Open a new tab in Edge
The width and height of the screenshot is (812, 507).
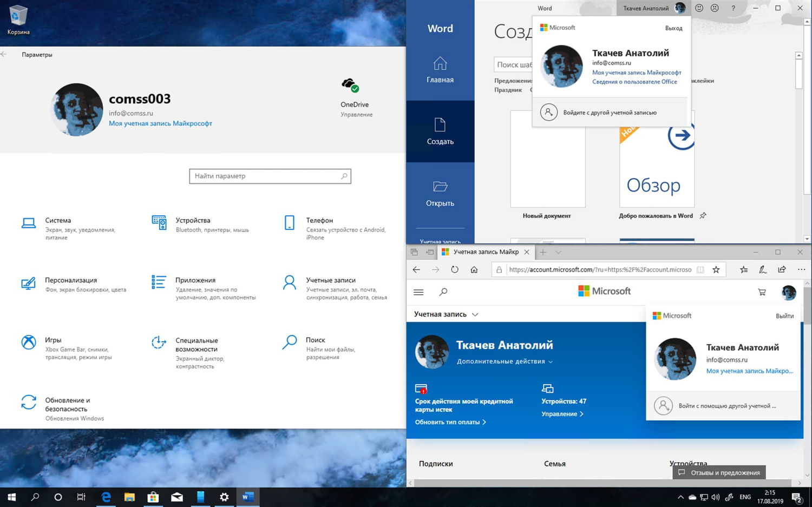[543, 252]
